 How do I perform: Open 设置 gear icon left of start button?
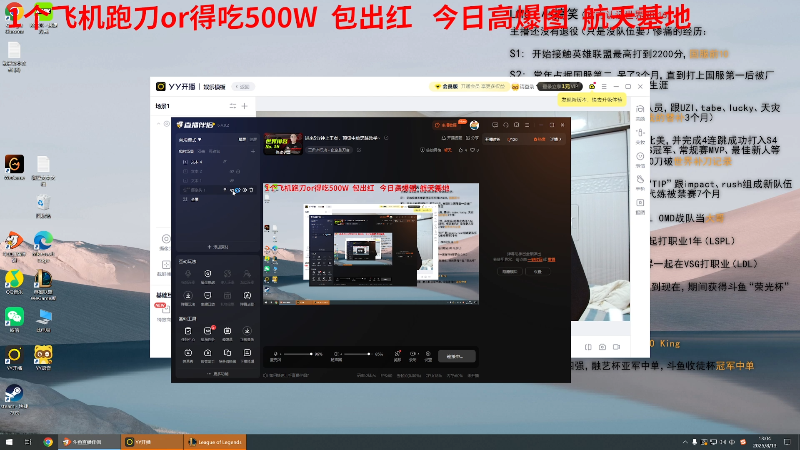(x=428, y=356)
